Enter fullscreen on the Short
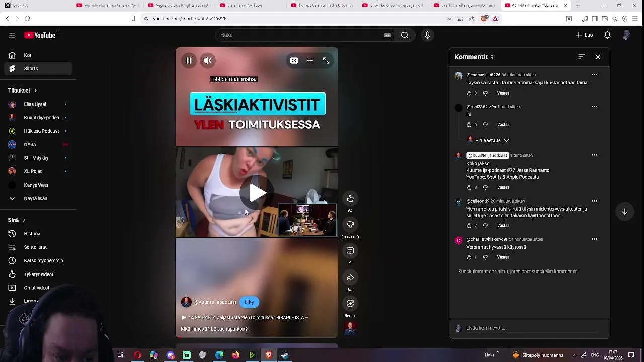Image resolution: width=644 pixels, height=362 pixels. (326, 61)
